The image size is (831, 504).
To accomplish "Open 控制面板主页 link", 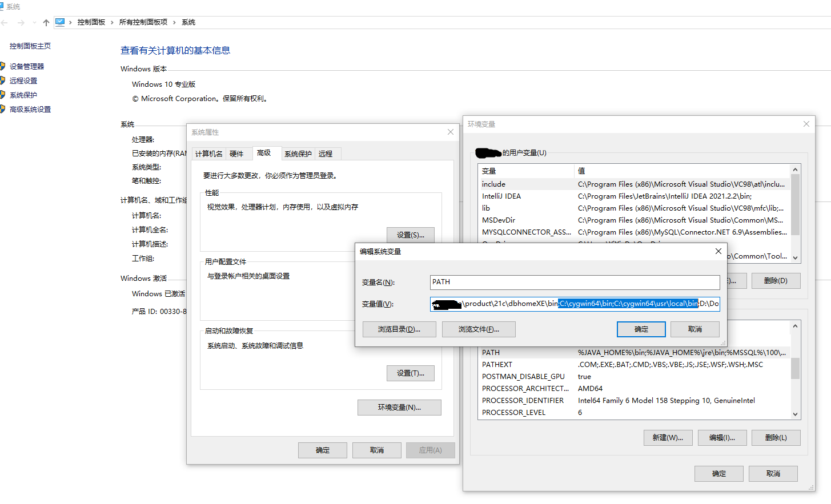I will tap(30, 46).
